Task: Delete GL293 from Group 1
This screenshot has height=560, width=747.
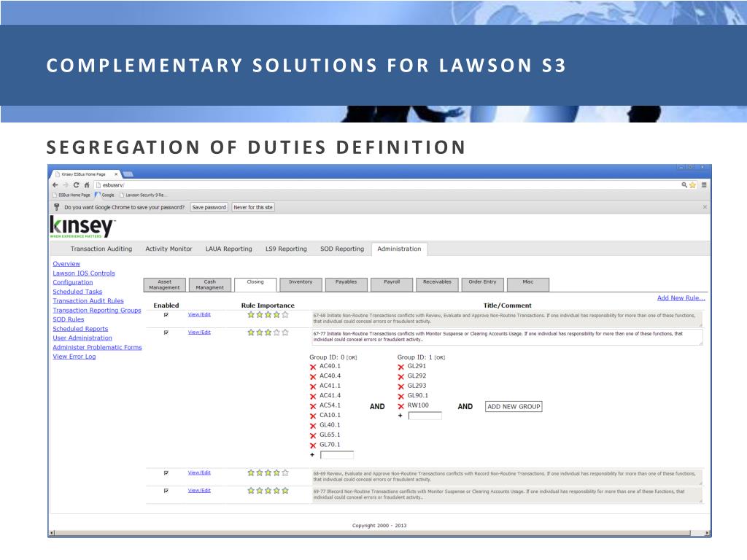Action: 400,386
